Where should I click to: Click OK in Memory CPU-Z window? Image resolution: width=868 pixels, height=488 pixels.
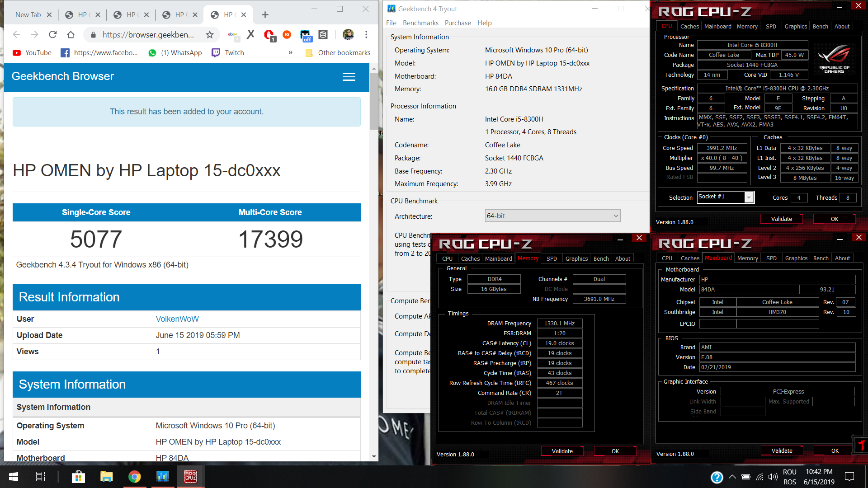[x=615, y=451]
